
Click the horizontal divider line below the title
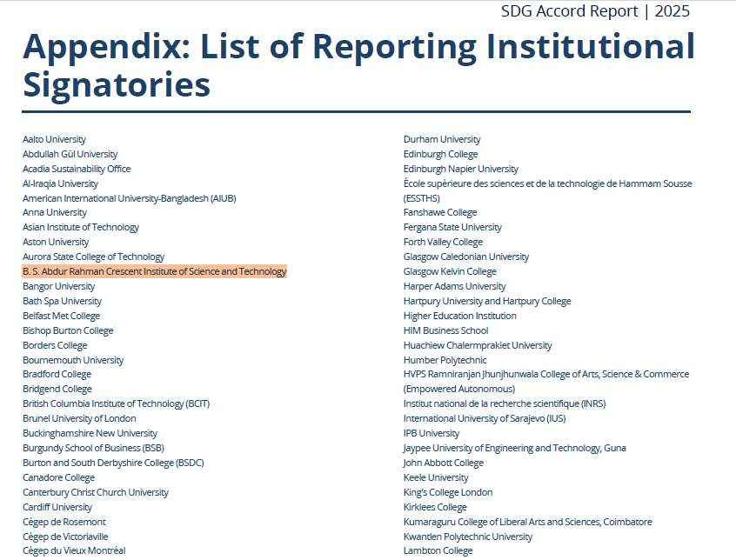tap(356, 111)
